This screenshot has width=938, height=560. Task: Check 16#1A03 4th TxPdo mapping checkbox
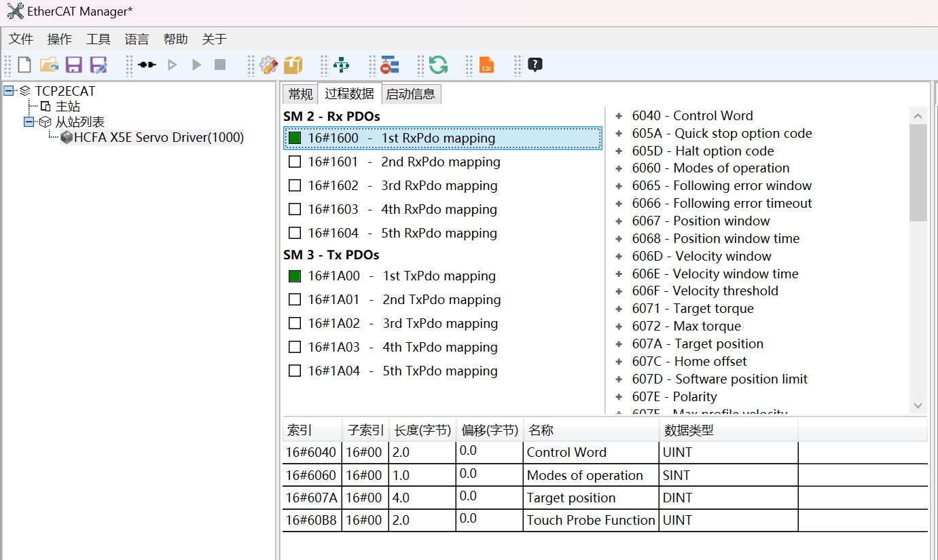294,347
